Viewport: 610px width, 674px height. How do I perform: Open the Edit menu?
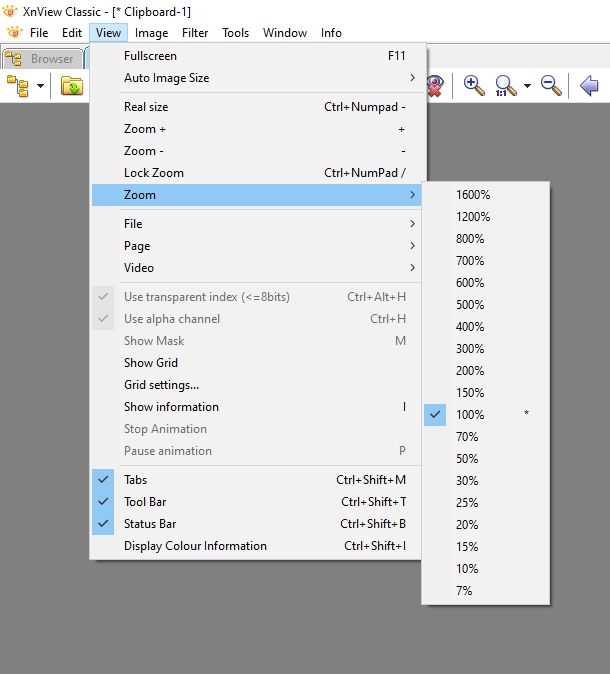72,33
